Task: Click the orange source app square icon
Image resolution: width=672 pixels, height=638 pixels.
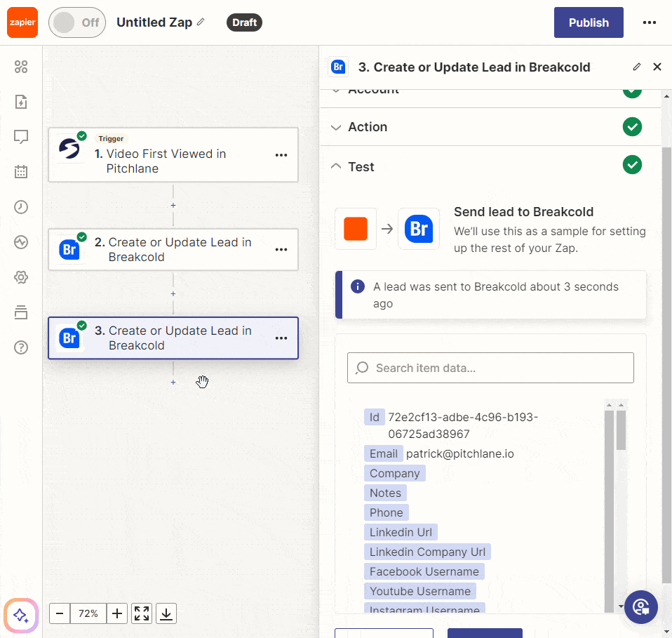Action: click(x=356, y=229)
